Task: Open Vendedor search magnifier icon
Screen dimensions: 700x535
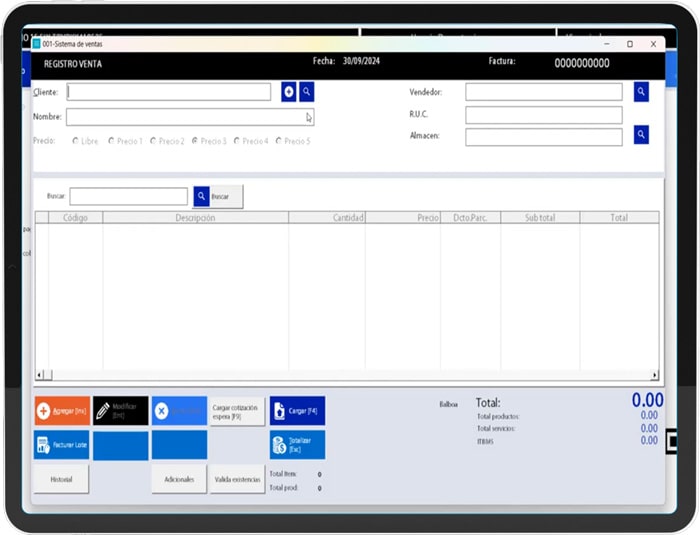Action: click(x=641, y=92)
